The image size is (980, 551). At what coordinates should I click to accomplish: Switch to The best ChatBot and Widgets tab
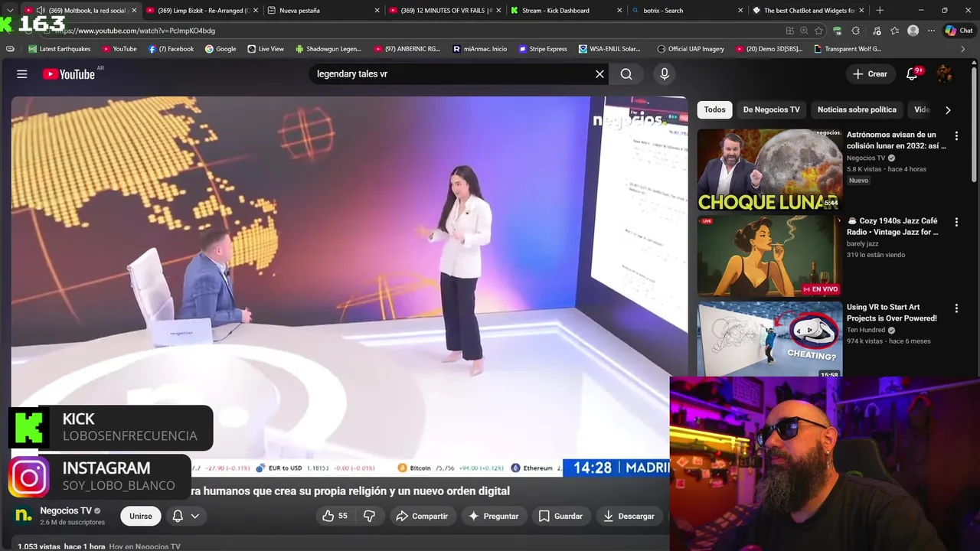(808, 10)
